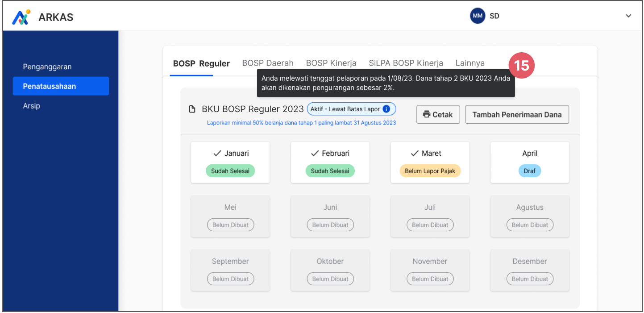Click the checkmark icon on Maret

click(x=415, y=153)
